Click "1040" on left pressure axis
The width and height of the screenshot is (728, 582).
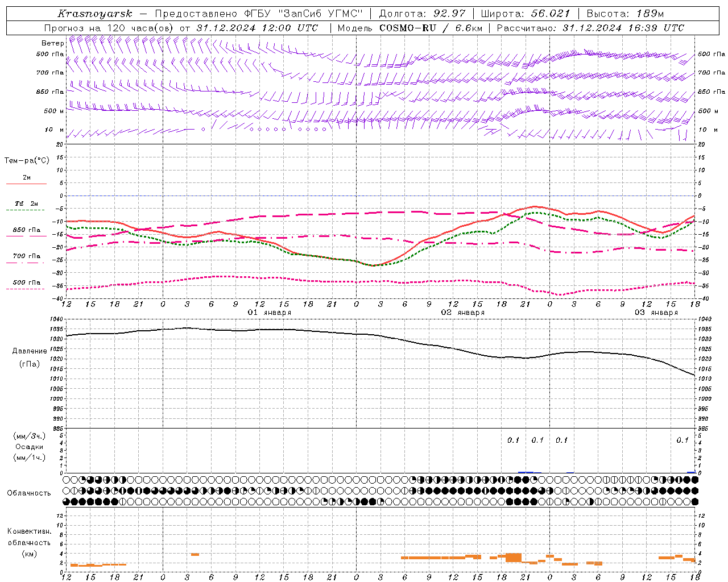point(56,319)
